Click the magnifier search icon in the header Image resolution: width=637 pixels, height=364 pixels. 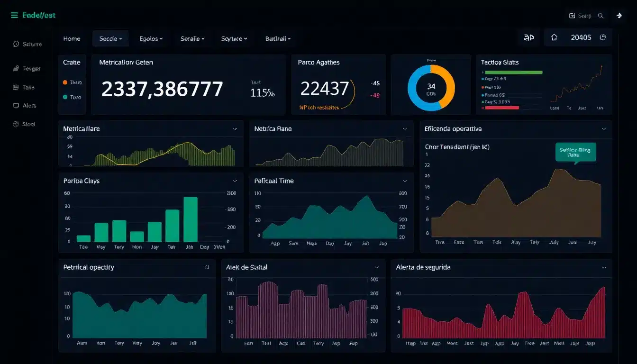click(601, 15)
